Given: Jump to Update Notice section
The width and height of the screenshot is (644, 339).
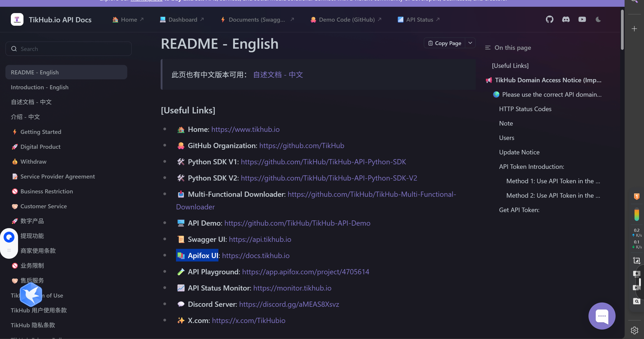Looking at the screenshot, I should (519, 152).
